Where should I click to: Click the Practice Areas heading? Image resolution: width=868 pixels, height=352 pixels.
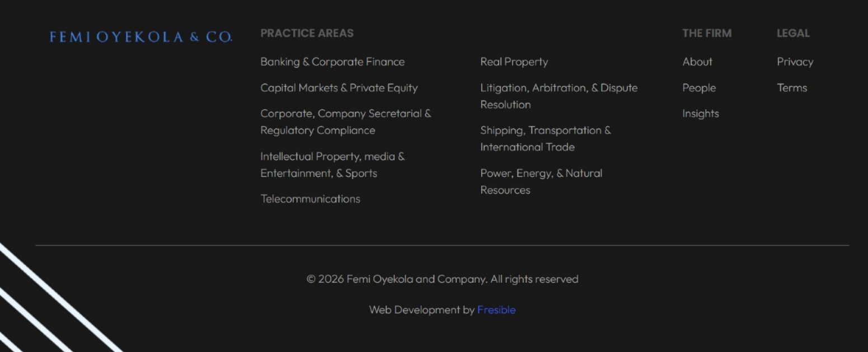point(307,33)
